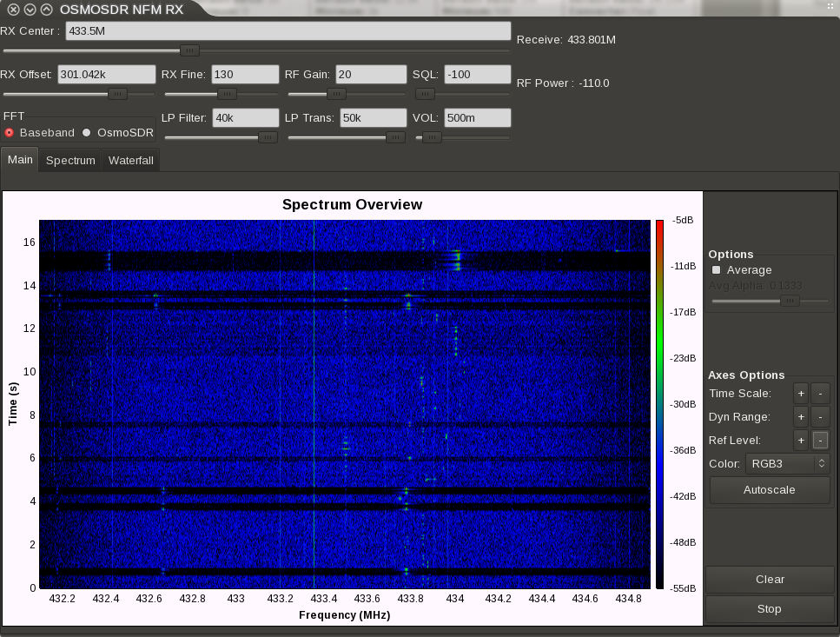
Task: Increase Dyn Range with plus button
Action: click(801, 417)
